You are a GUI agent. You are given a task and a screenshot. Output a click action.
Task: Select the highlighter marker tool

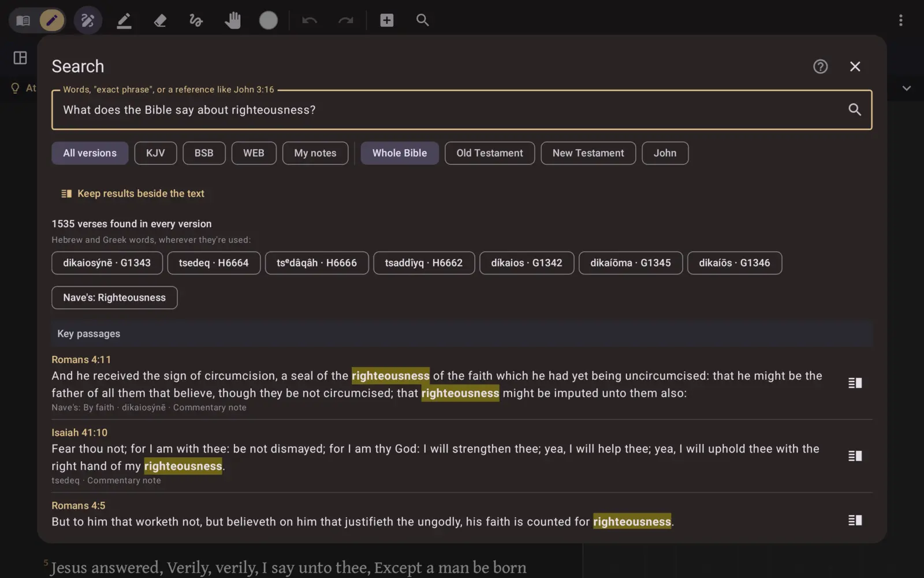pos(124,21)
